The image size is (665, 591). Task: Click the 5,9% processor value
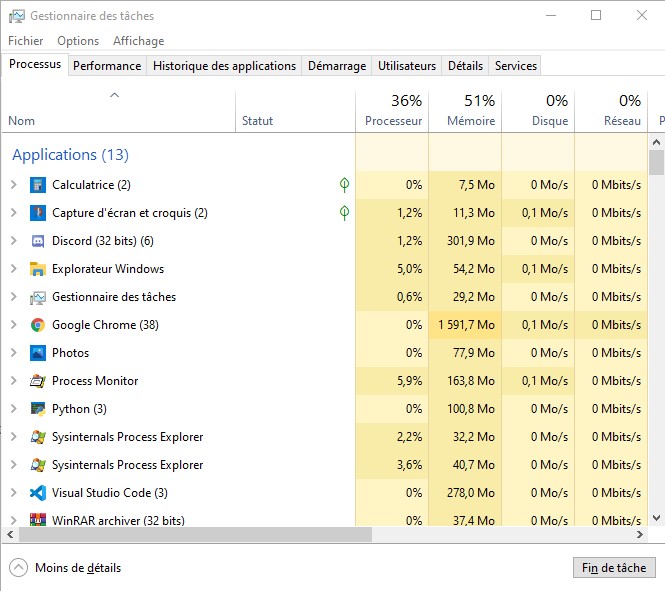pos(409,381)
